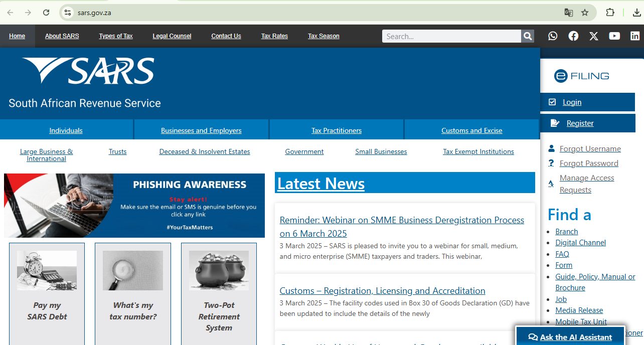Open the Two-Pot Retirement System card
Viewport: 644px width, 345px height.
click(219, 293)
